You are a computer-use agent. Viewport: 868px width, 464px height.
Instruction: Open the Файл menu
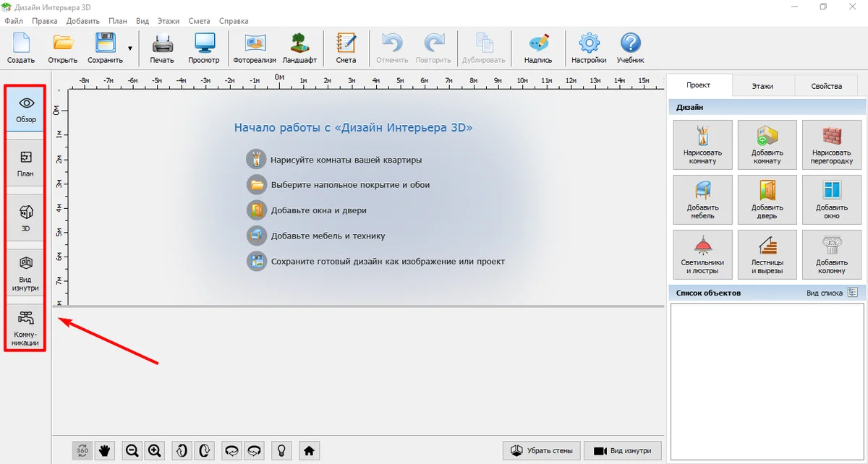tap(14, 21)
